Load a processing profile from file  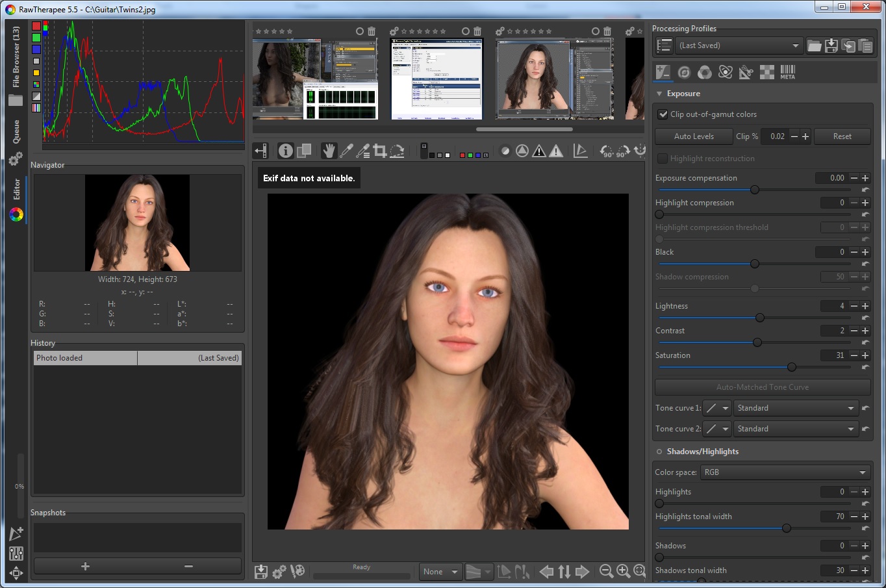coord(814,45)
